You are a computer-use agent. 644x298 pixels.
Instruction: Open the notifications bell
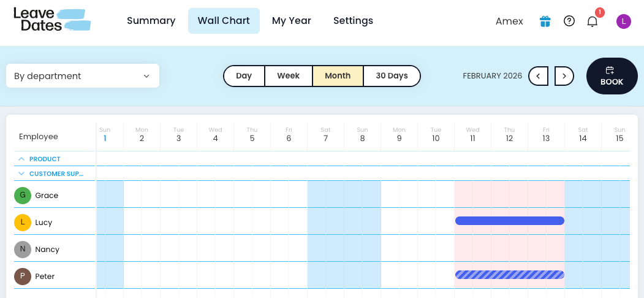pos(592,21)
